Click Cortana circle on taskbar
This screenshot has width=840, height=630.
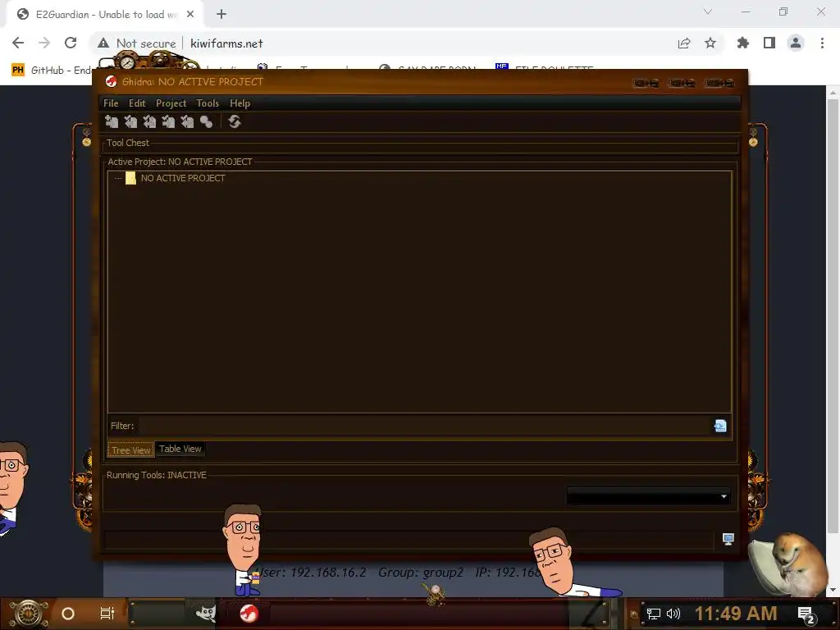tap(68, 614)
